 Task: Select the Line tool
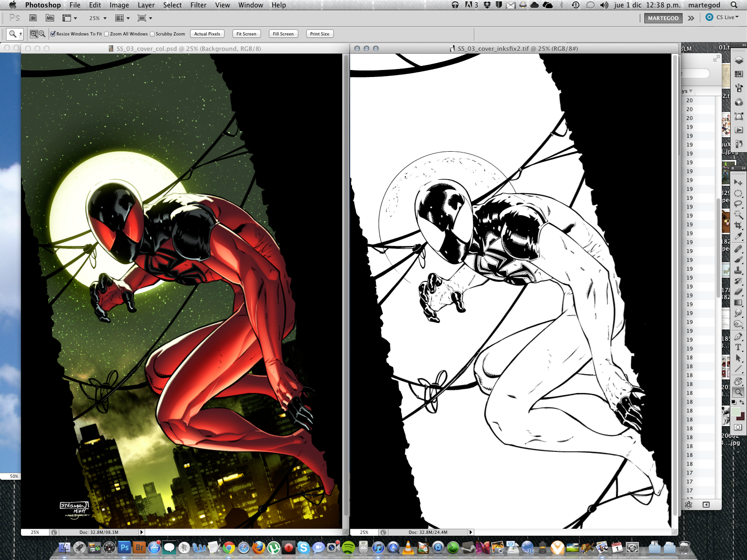coord(738,369)
